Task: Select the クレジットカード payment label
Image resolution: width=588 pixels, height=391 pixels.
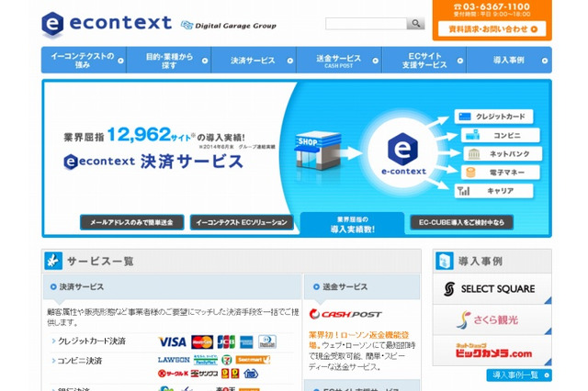Action: point(493,117)
